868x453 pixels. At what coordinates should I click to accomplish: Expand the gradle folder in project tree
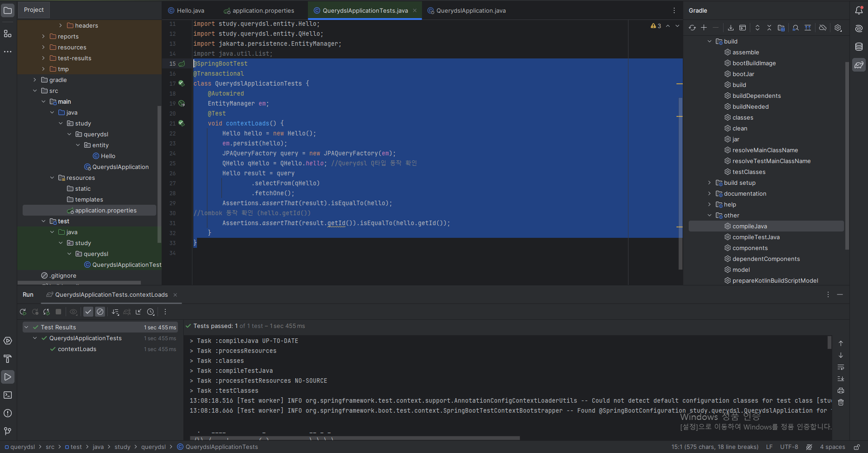[x=35, y=80]
